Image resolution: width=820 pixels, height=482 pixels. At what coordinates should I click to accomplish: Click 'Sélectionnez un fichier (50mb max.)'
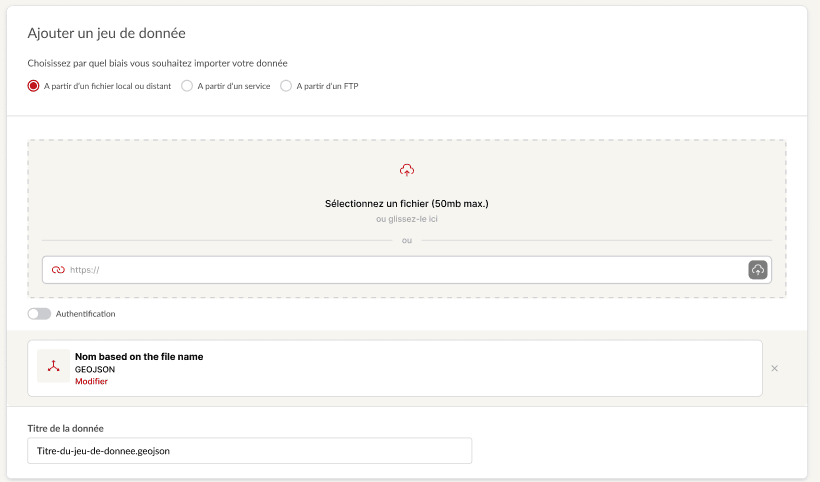(407, 203)
